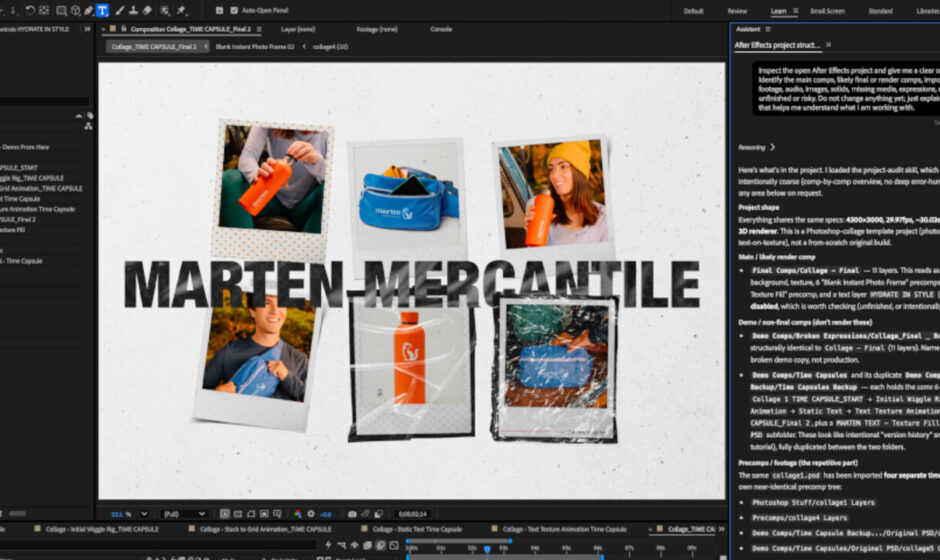
Task: Select the Puppet Pin tool
Action: click(180, 10)
